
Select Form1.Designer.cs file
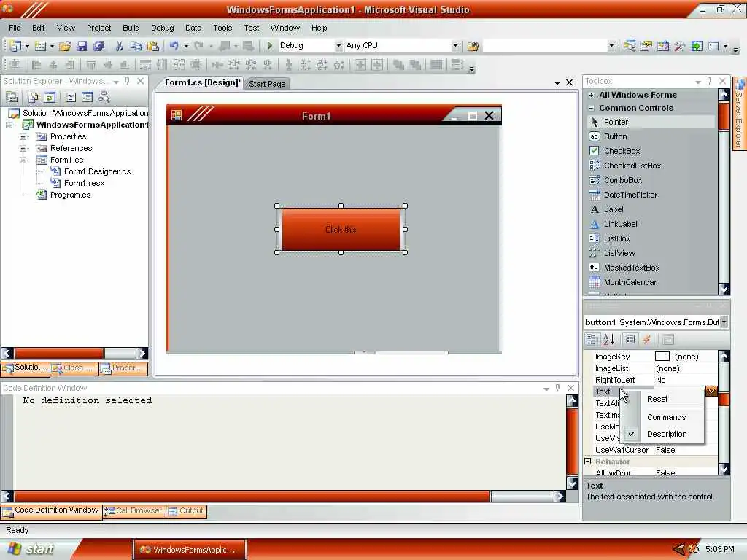pos(97,171)
